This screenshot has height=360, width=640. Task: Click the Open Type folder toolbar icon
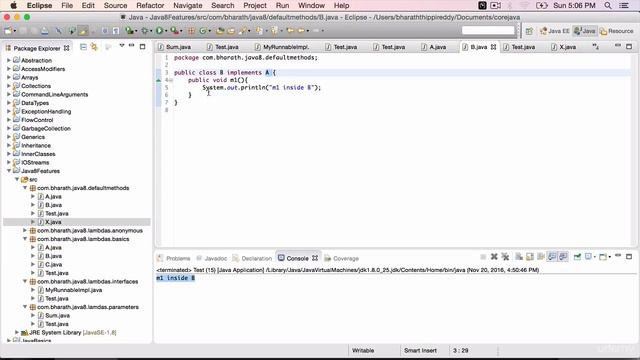[x=220, y=31]
